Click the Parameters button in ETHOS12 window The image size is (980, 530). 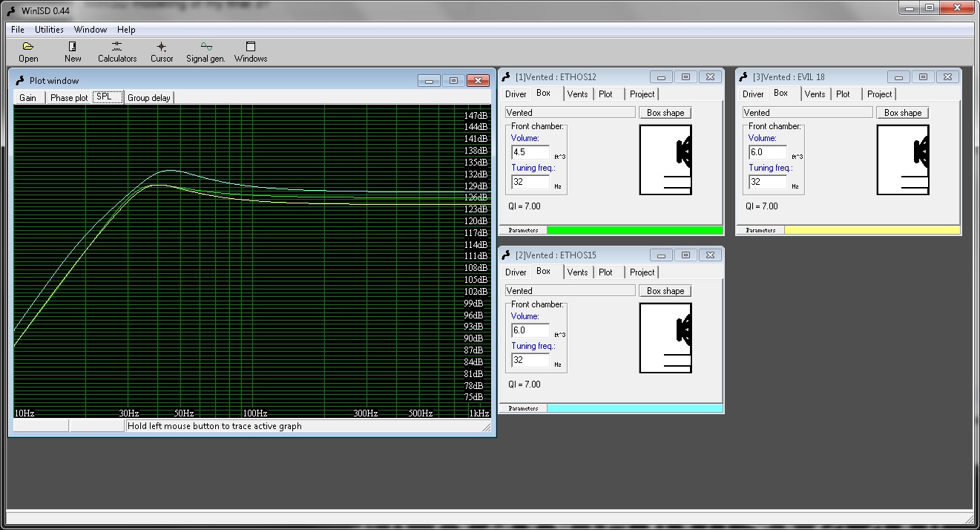tap(523, 231)
